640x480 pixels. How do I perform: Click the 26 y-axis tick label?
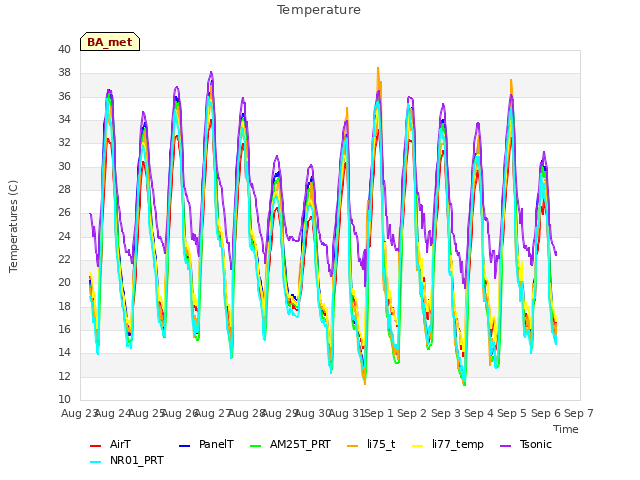tap(64, 213)
